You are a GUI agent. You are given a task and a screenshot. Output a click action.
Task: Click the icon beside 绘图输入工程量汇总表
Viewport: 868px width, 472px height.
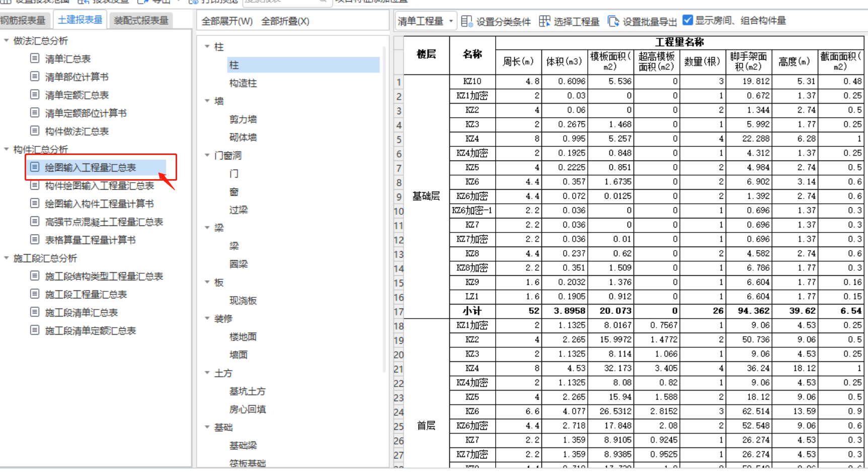[35, 167]
